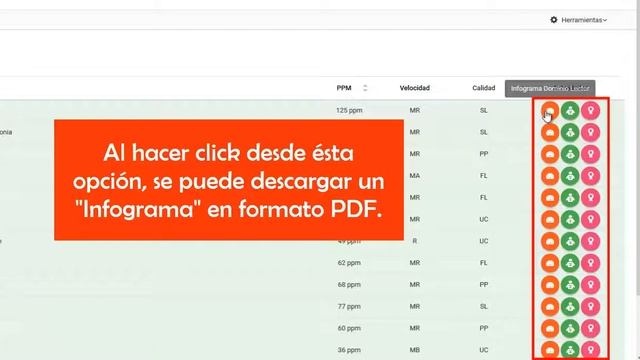
Task: Click pink lightbulb icon in MR UC row
Action: click(591, 220)
